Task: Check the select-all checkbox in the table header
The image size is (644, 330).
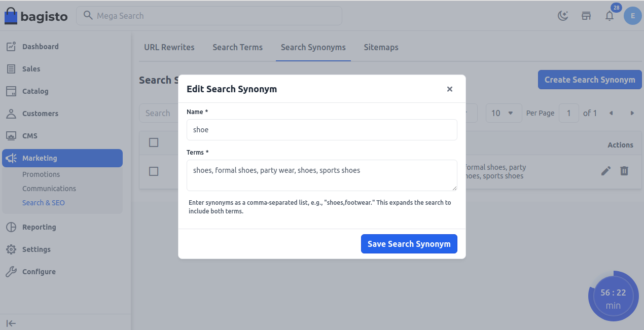Action: pyautogui.click(x=154, y=142)
